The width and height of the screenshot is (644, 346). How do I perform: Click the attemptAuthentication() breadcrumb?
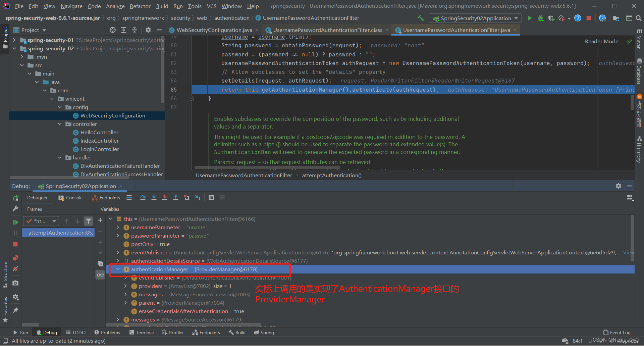click(x=332, y=175)
